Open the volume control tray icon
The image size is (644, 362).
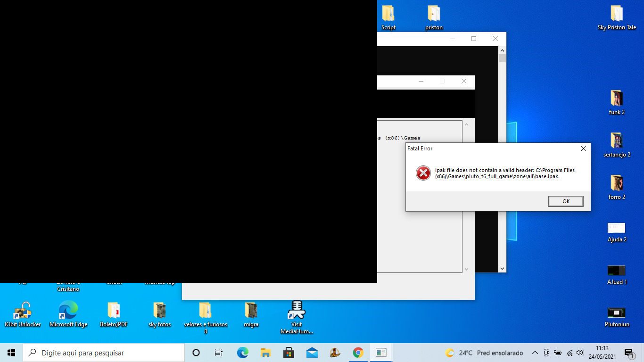tap(580, 353)
